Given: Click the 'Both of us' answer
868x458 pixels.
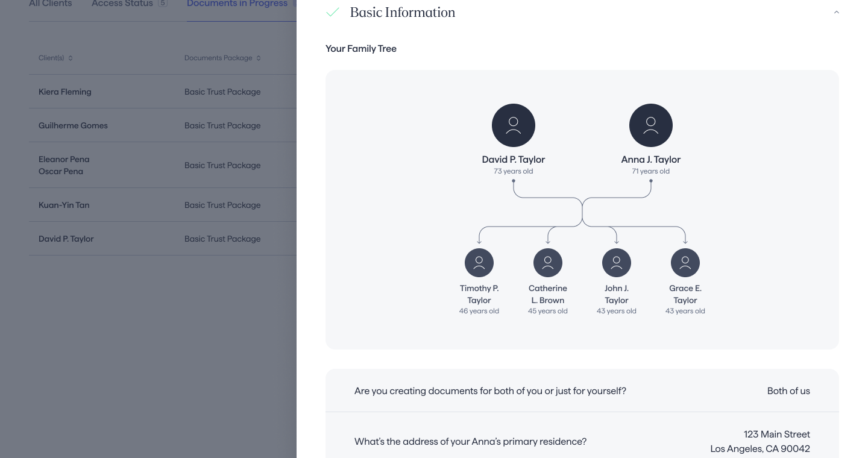Looking at the screenshot, I should click(x=788, y=391).
